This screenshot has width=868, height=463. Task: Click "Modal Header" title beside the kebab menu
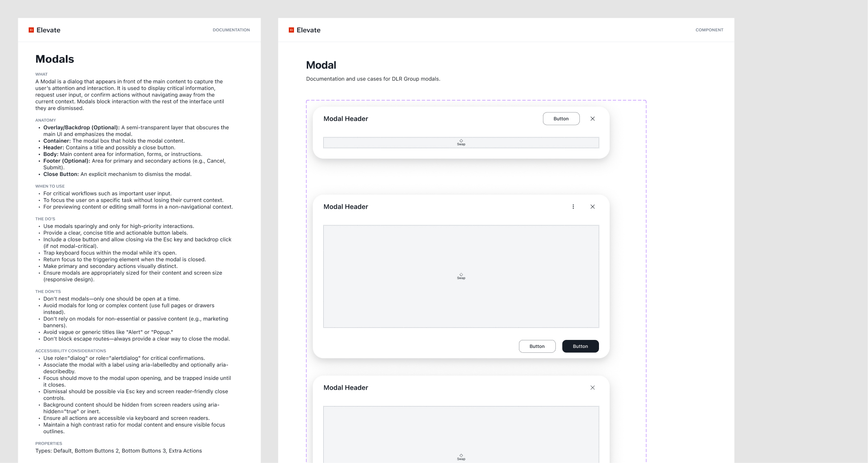(x=346, y=207)
